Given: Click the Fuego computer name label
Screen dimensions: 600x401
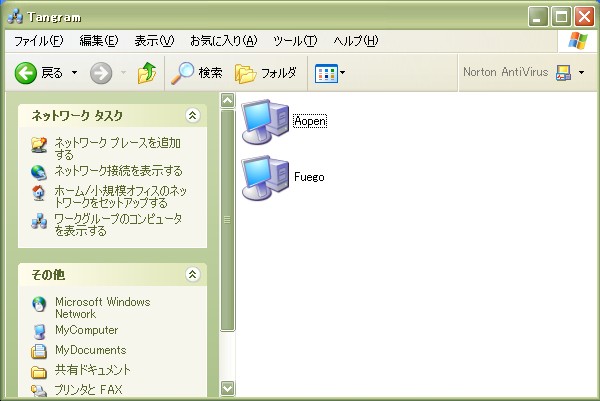Looking at the screenshot, I should pyautogui.click(x=309, y=177).
